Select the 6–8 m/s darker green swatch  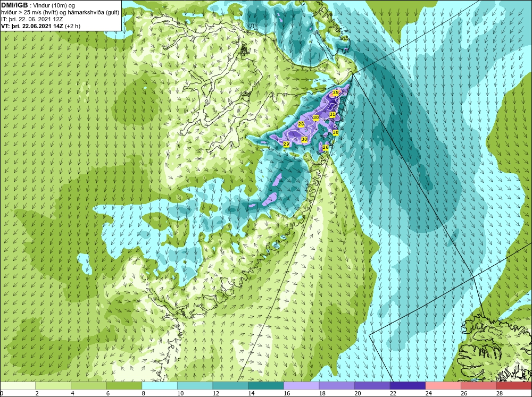point(124,386)
